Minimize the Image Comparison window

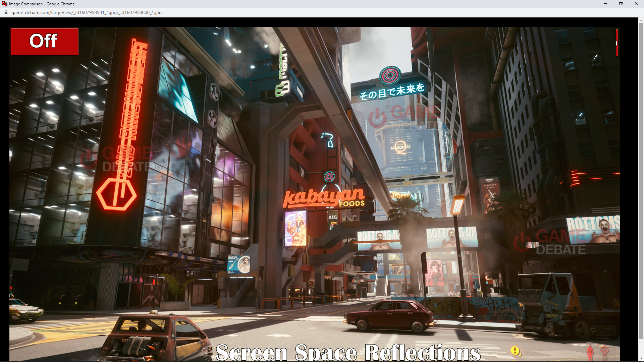coord(605,4)
